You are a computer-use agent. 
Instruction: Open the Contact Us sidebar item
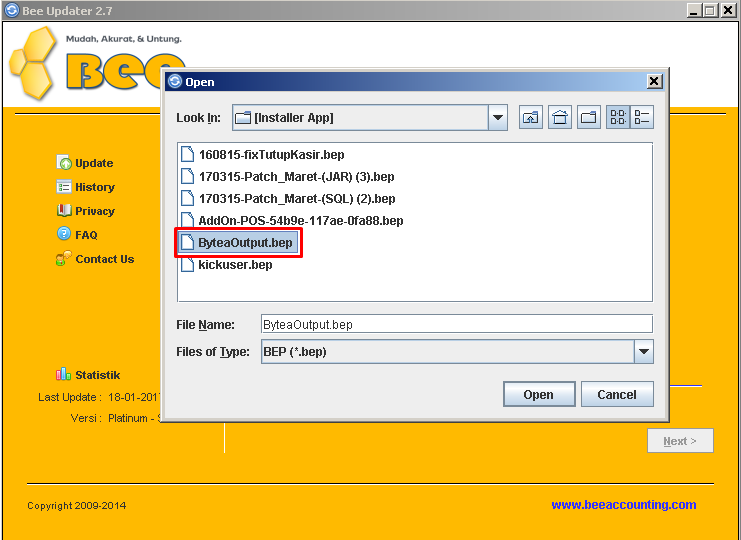[x=95, y=259]
